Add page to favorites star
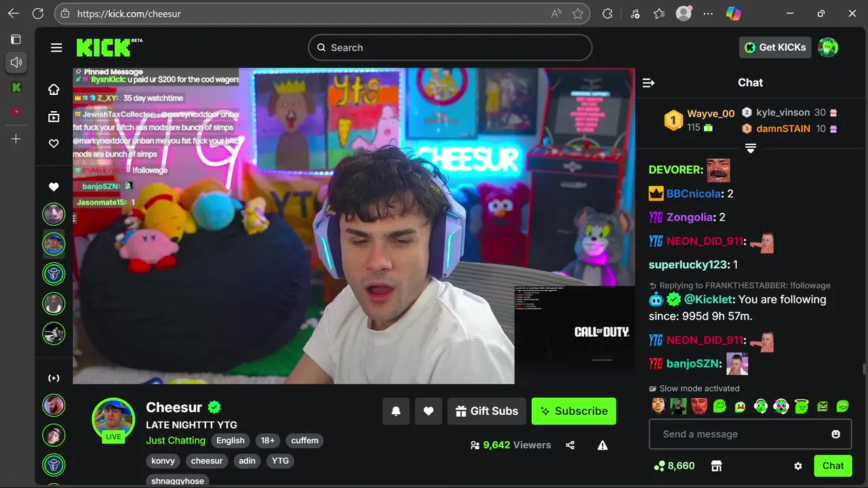 pos(578,14)
